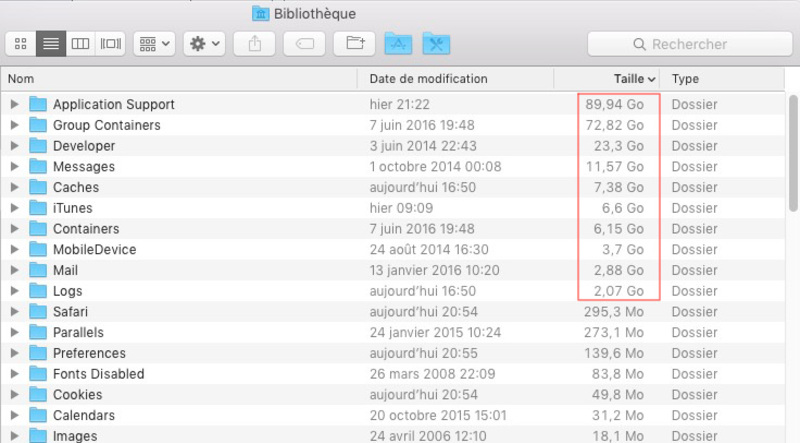Expand the Application Support folder
The width and height of the screenshot is (800, 443).
14,104
